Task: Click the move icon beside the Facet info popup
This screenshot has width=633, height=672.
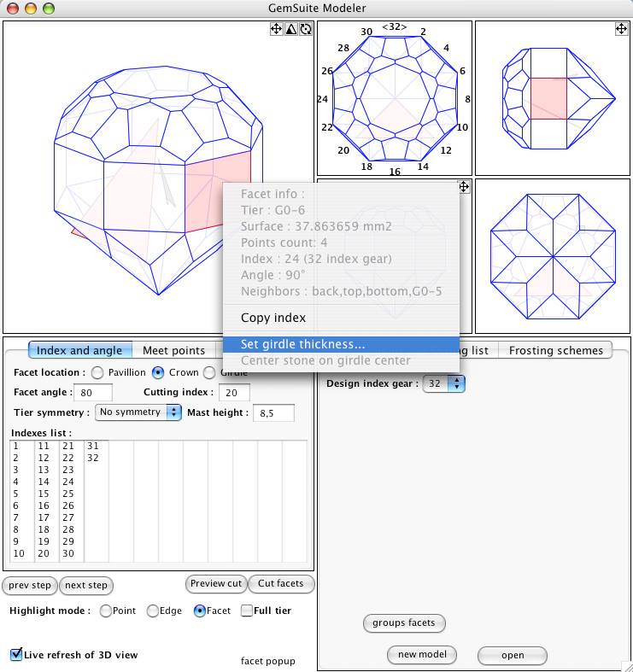Action: (464, 187)
